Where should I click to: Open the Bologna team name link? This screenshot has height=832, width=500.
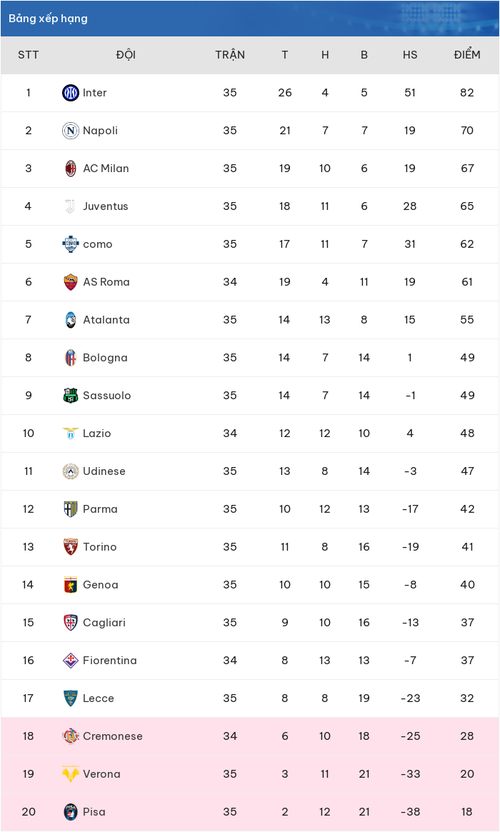pos(105,358)
